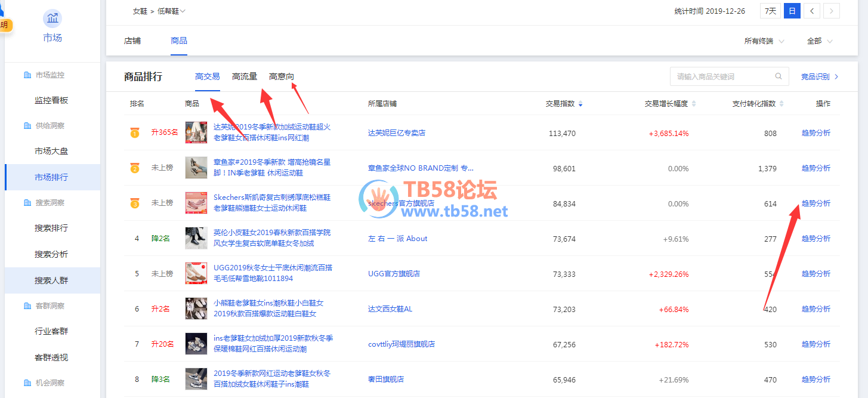The height and width of the screenshot is (398, 868).
Task: Click the sort icon beside 交易指数
Action: (x=580, y=104)
